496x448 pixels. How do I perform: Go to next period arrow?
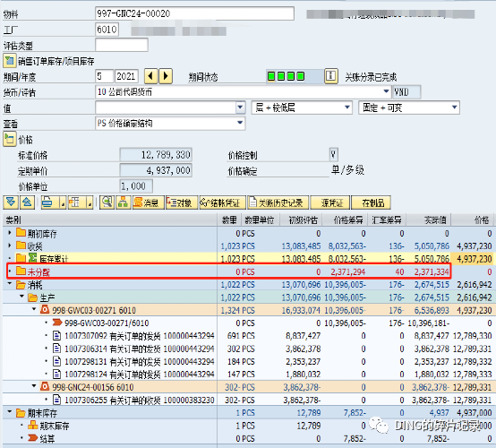pos(166,76)
